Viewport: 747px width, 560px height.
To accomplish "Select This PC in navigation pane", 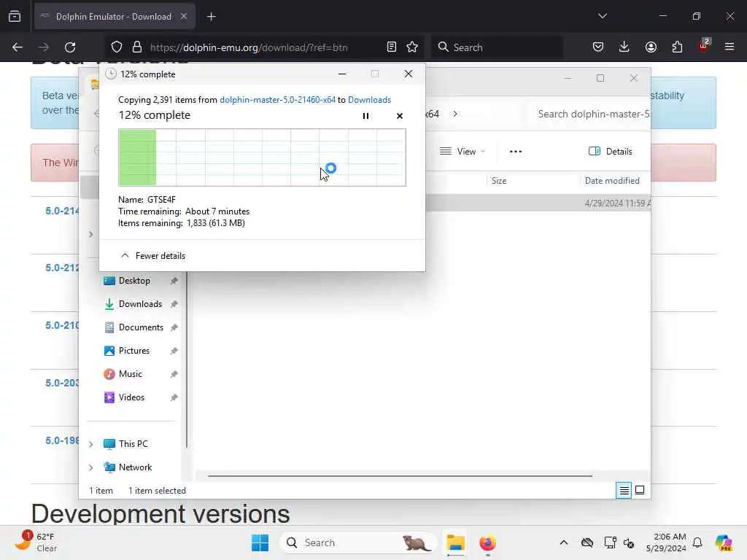I will pos(133,444).
